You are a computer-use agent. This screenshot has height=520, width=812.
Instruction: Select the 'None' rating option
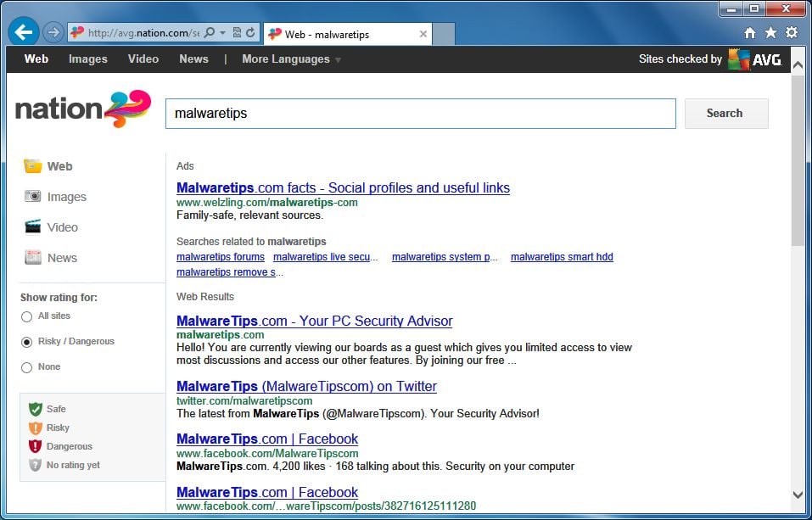coord(26,367)
